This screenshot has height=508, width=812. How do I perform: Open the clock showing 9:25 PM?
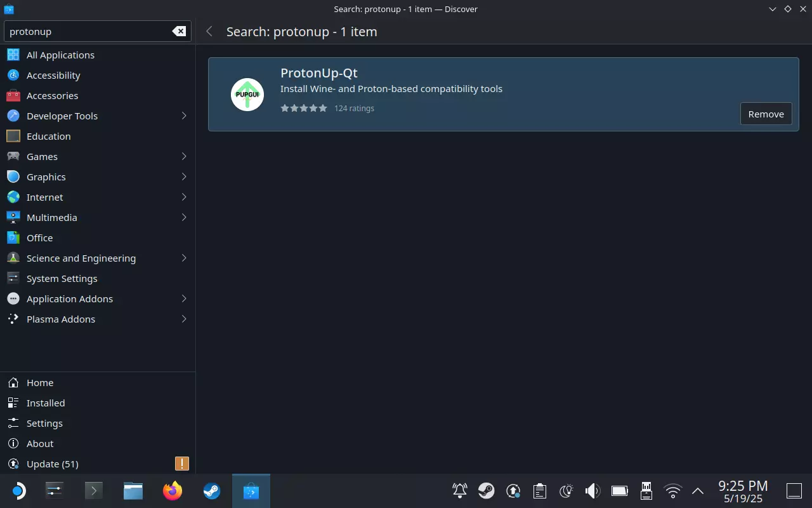click(x=743, y=491)
